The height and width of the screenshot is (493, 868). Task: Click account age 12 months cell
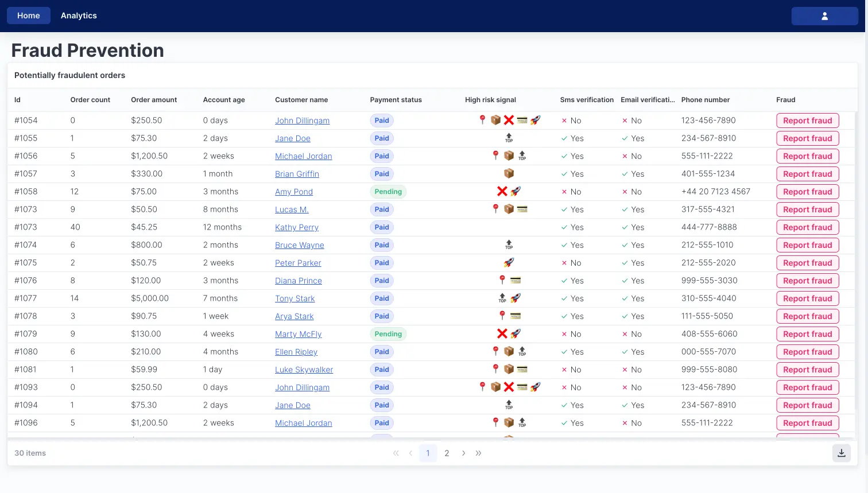pos(222,227)
